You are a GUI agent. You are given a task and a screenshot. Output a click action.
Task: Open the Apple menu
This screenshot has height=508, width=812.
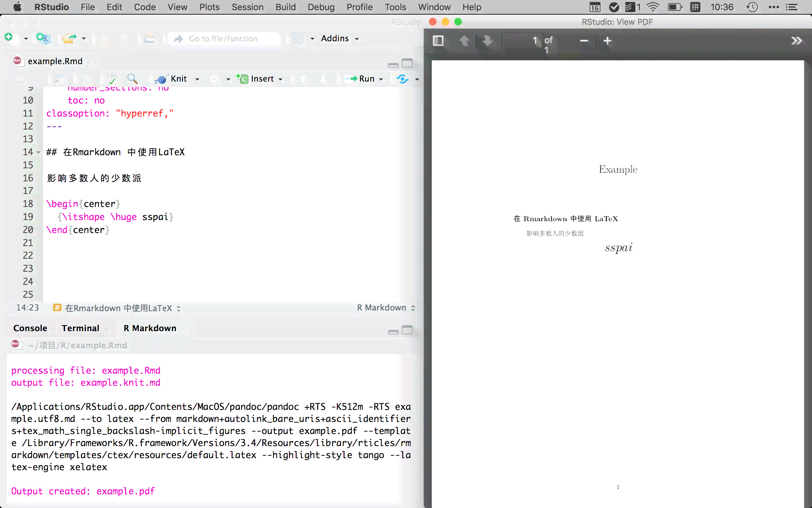click(x=17, y=7)
